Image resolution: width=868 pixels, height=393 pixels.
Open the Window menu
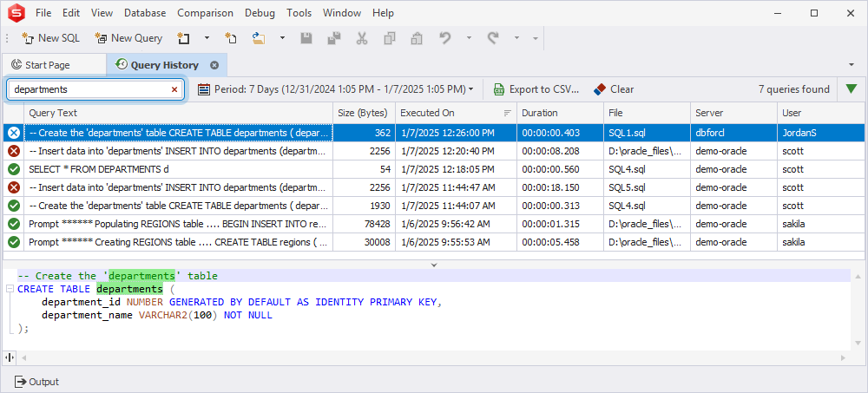coord(341,13)
